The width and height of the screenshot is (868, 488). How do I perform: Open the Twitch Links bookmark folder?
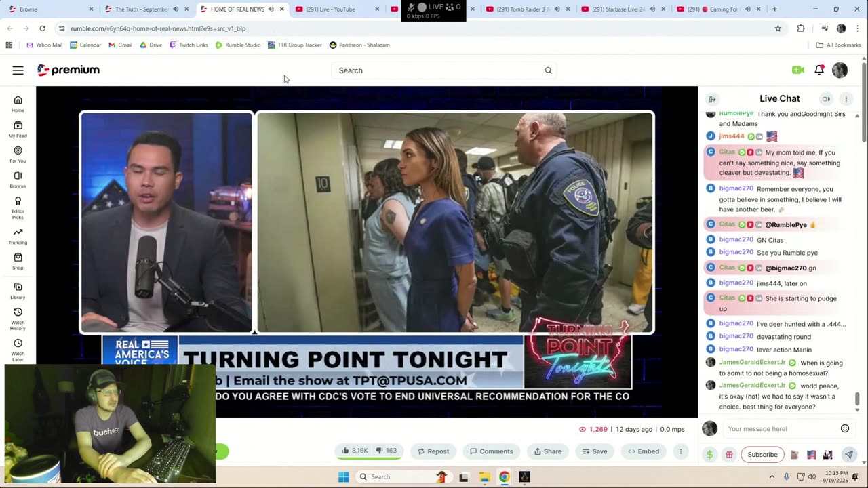(x=189, y=45)
